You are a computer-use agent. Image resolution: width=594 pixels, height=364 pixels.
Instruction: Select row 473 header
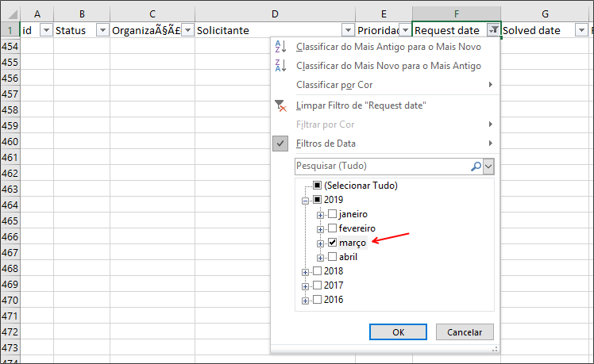(x=10, y=347)
